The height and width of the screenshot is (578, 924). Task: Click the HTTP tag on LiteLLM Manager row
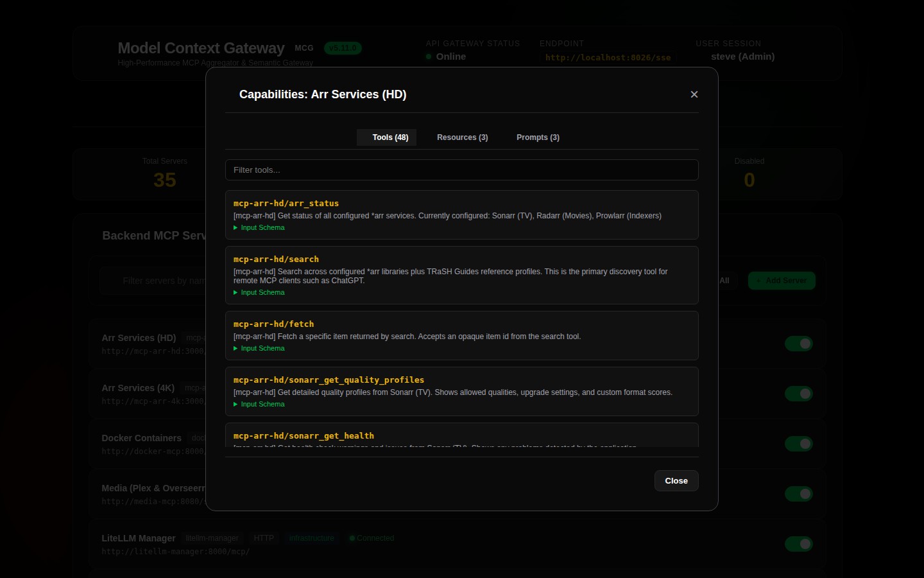coord(264,538)
